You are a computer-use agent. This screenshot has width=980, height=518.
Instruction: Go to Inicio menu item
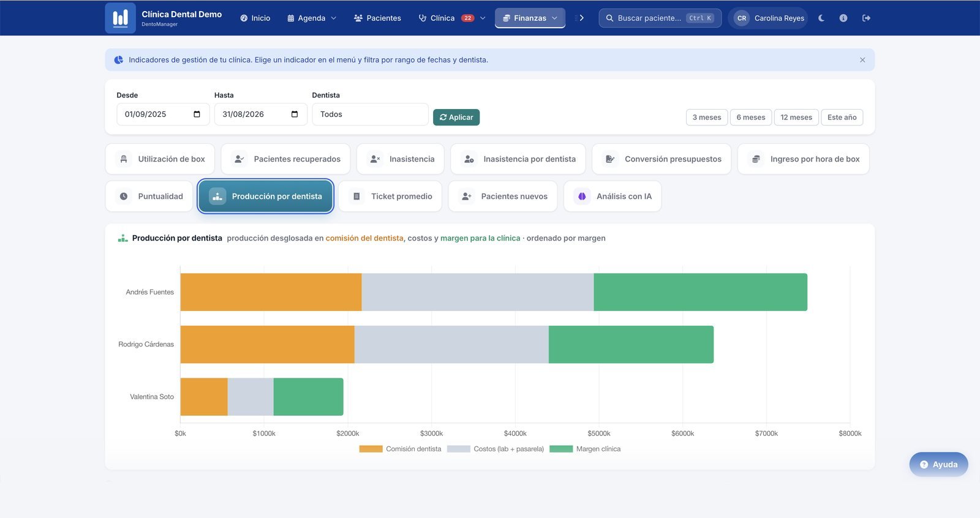click(x=255, y=18)
